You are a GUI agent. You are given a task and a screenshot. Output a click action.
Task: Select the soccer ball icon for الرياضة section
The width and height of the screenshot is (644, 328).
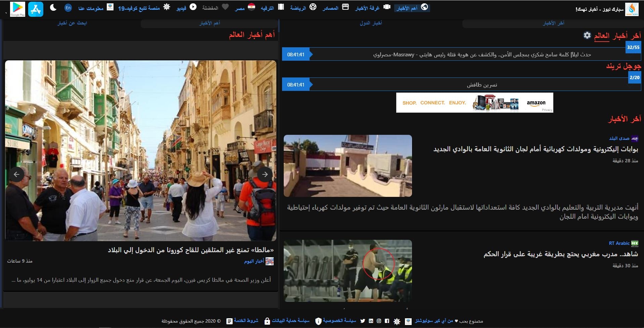coord(313,7)
